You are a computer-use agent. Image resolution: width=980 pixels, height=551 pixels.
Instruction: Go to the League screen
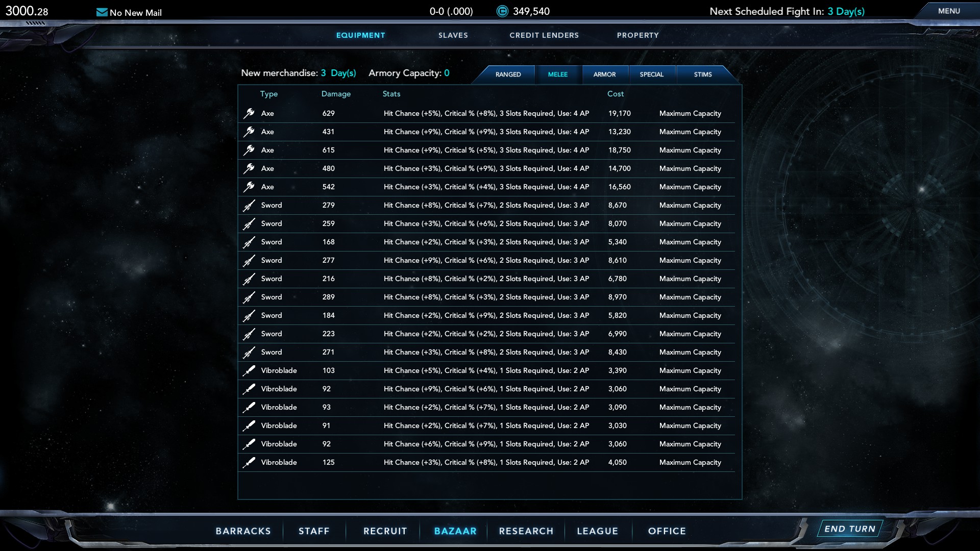[x=598, y=531]
